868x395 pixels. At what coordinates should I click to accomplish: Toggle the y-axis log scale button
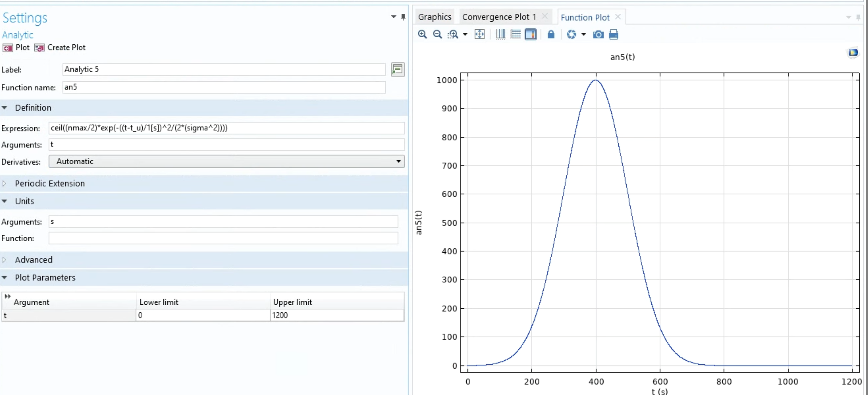tap(515, 34)
